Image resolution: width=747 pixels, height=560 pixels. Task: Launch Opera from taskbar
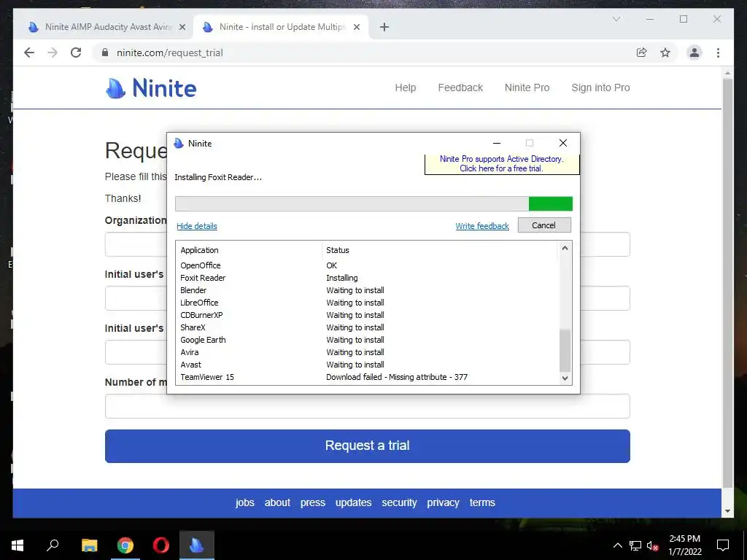pyautogui.click(x=161, y=545)
